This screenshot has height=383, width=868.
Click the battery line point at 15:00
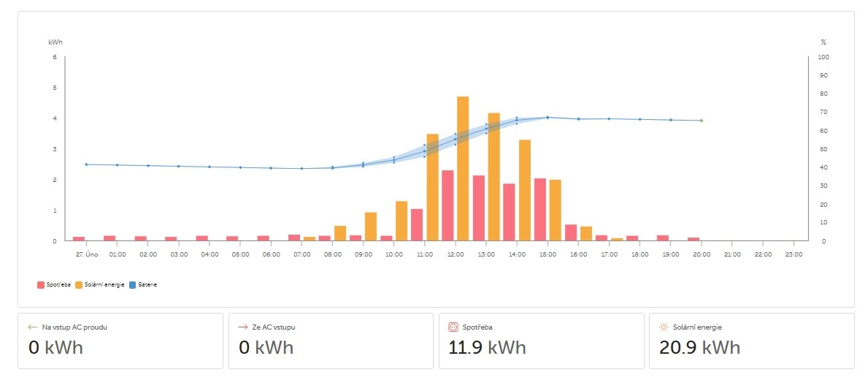coord(548,118)
